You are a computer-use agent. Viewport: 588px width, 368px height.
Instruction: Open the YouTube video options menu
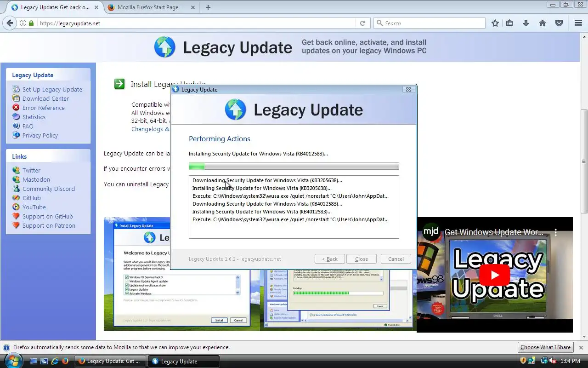click(555, 232)
